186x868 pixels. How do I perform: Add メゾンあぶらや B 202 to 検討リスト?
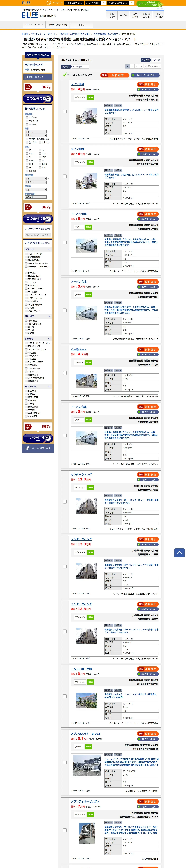tap(148, 739)
